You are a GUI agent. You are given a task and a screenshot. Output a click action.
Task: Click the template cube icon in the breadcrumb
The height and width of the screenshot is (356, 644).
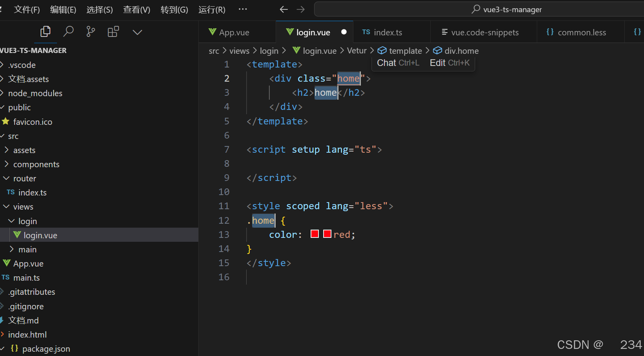(x=382, y=50)
